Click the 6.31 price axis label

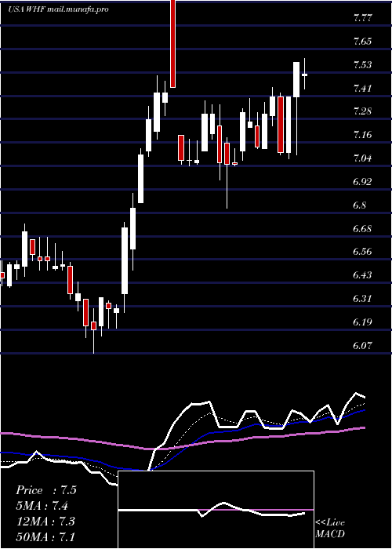pos(362,299)
